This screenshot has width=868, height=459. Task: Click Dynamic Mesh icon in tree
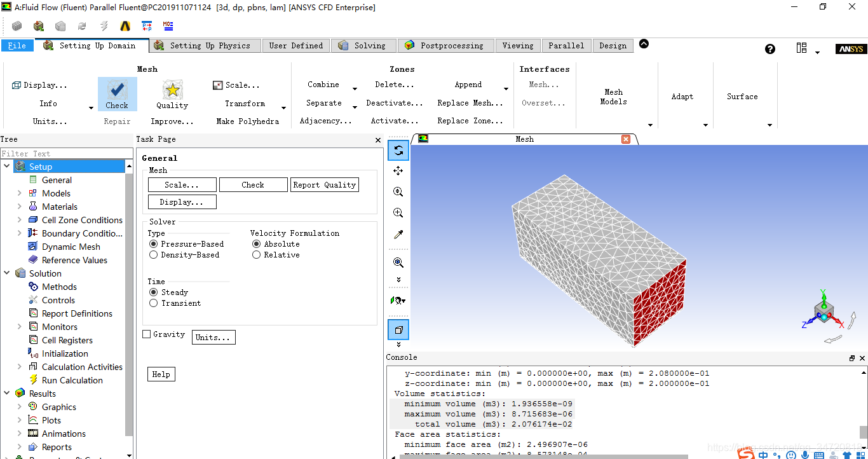(x=33, y=247)
